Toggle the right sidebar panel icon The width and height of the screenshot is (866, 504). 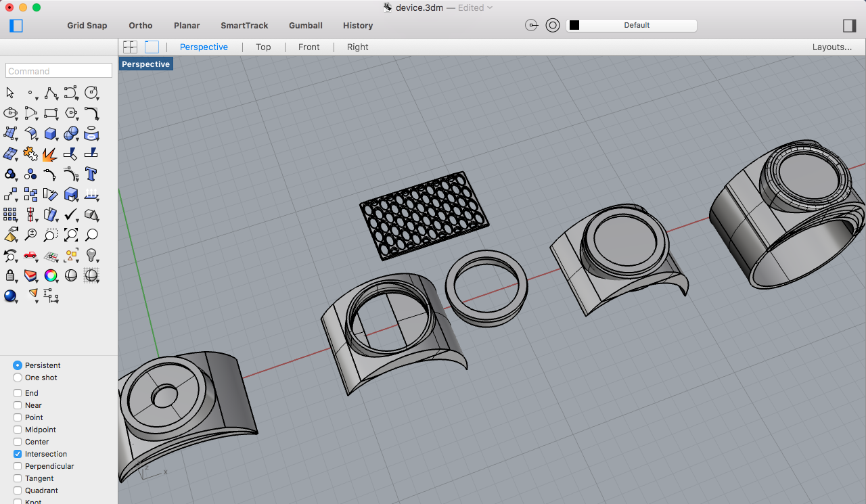pyautogui.click(x=849, y=26)
